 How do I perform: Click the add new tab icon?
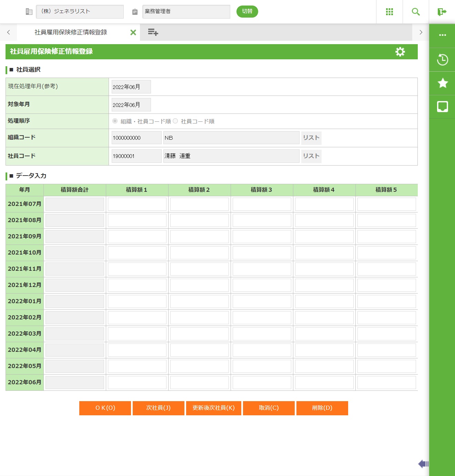[x=153, y=32]
